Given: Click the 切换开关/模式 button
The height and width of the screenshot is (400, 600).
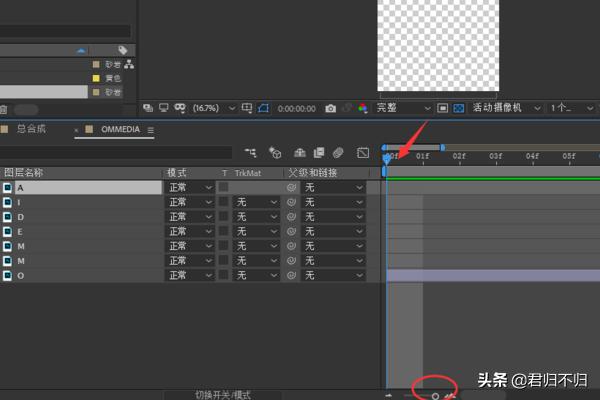Looking at the screenshot, I should [223, 395].
